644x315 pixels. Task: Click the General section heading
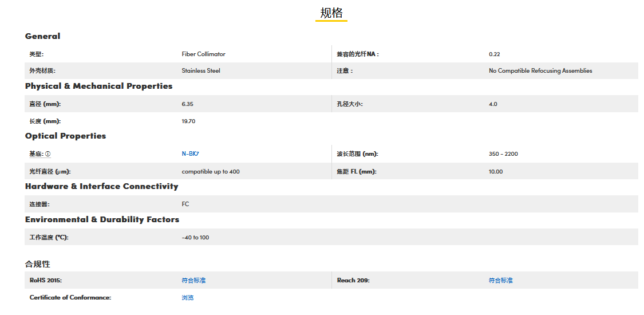(42, 36)
